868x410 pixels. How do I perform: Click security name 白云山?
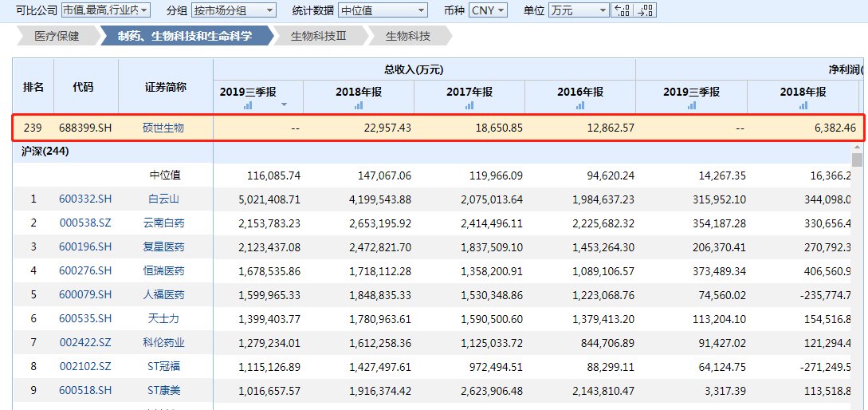(x=164, y=199)
